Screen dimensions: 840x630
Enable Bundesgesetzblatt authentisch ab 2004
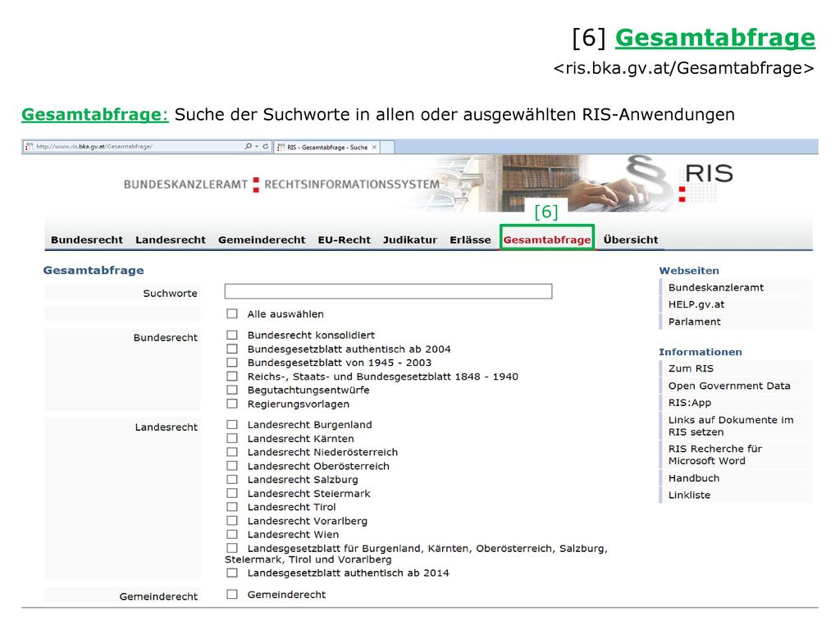tap(232, 349)
